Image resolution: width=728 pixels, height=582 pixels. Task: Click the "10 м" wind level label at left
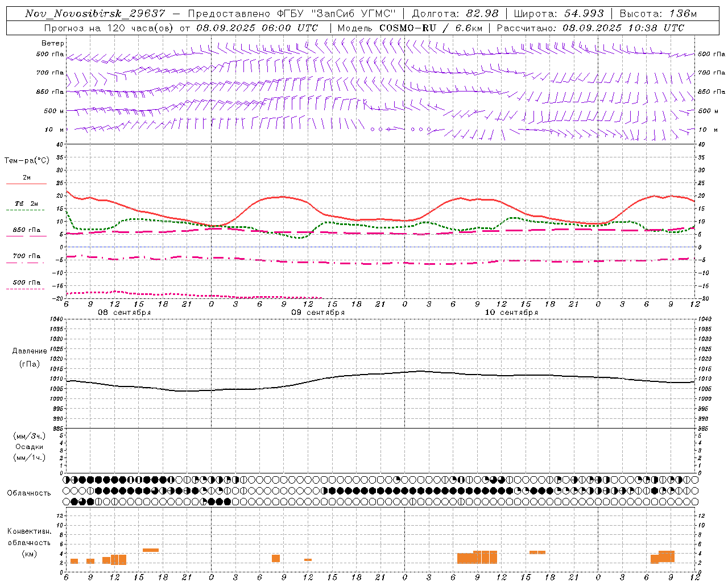(x=54, y=130)
